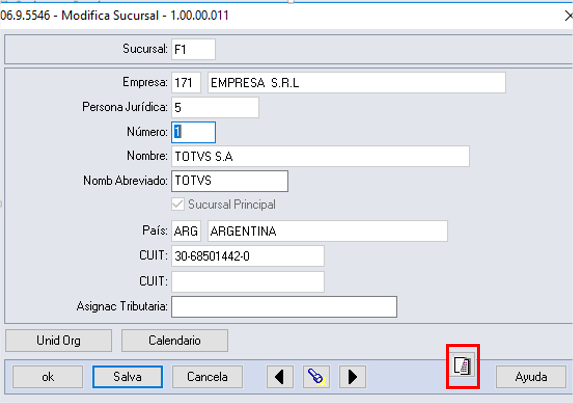Open the Unid Org button
Viewport: 573px width, 403px height.
58,341
